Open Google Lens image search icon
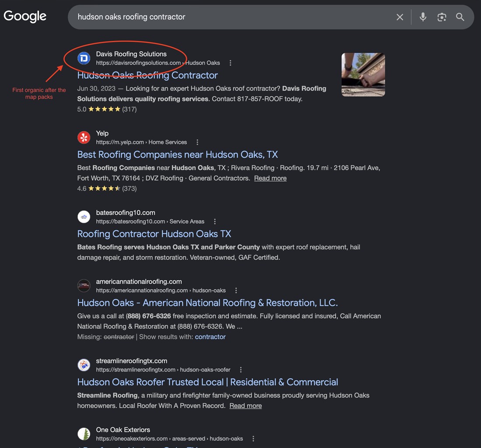 click(442, 17)
